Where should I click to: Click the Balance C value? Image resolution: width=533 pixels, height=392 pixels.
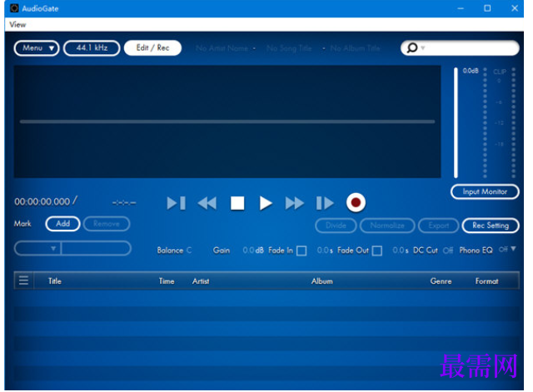coord(189,251)
